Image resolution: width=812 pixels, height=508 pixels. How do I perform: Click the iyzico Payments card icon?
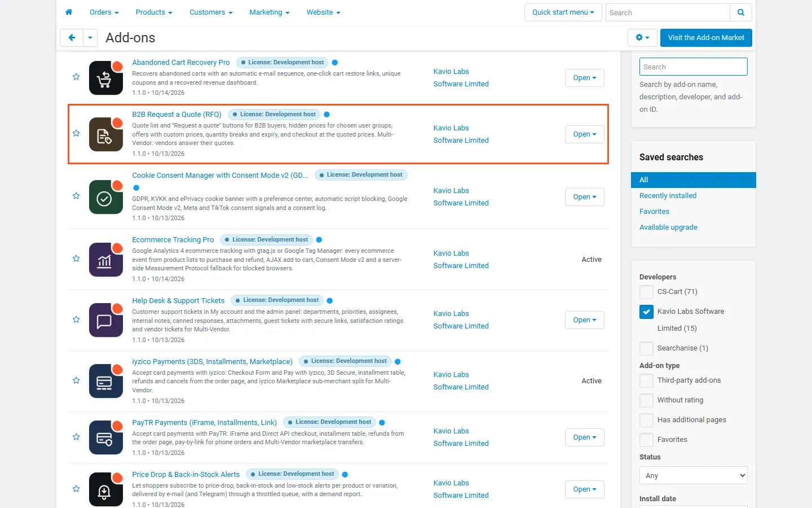(106, 381)
